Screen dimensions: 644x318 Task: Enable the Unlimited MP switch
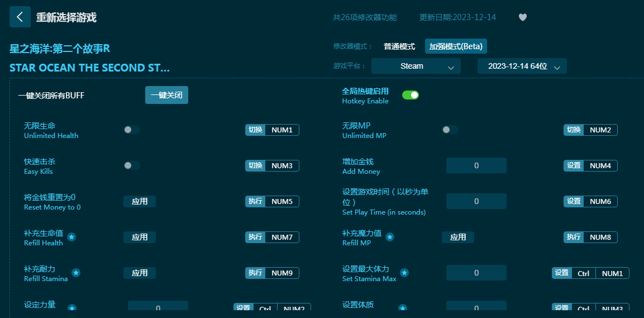450,130
